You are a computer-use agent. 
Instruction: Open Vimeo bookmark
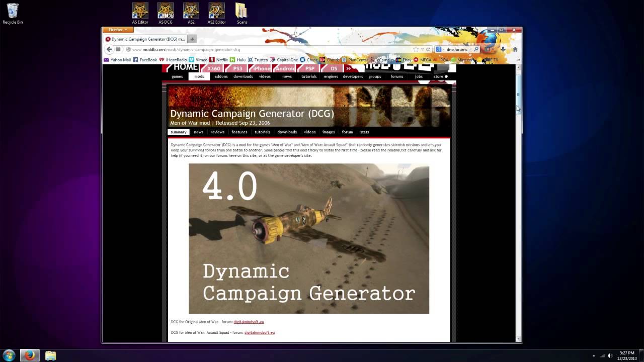(x=198, y=60)
